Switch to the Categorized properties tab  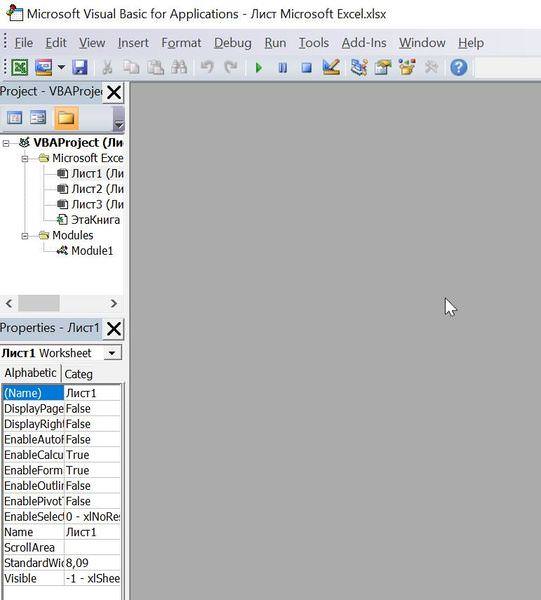pos(78,374)
